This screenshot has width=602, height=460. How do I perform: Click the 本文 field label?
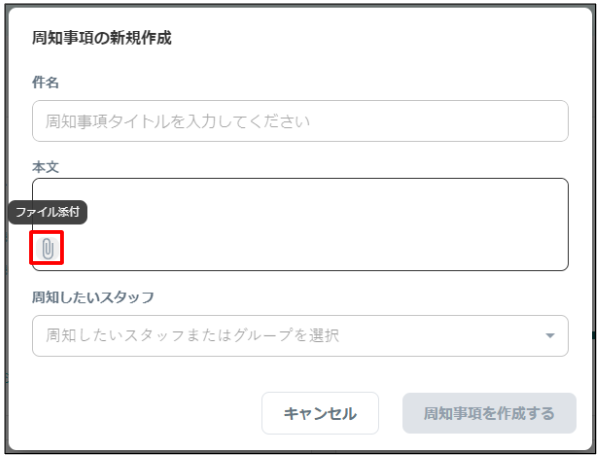(x=45, y=167)
